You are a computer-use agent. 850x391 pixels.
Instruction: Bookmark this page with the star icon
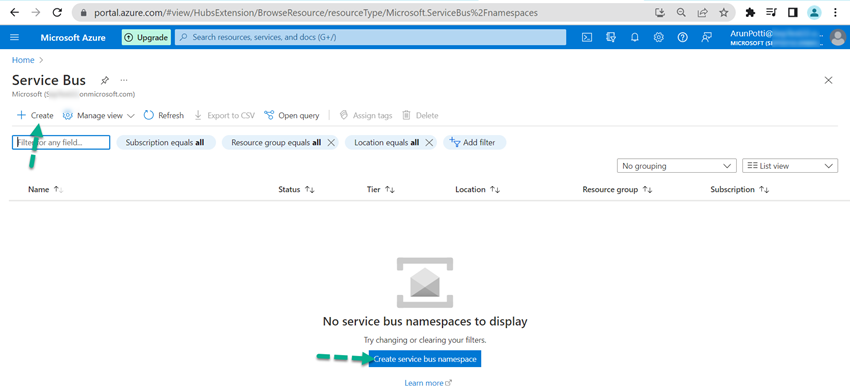tap(724, 12)
